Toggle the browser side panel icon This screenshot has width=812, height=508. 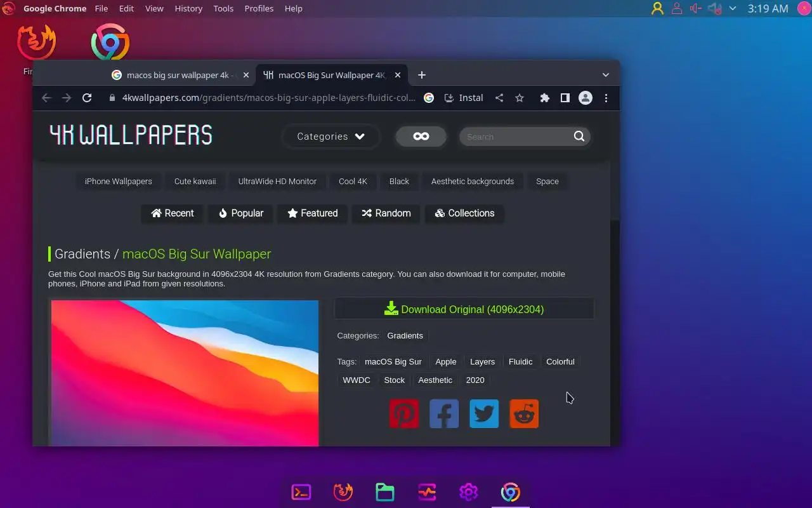(565, 98)
